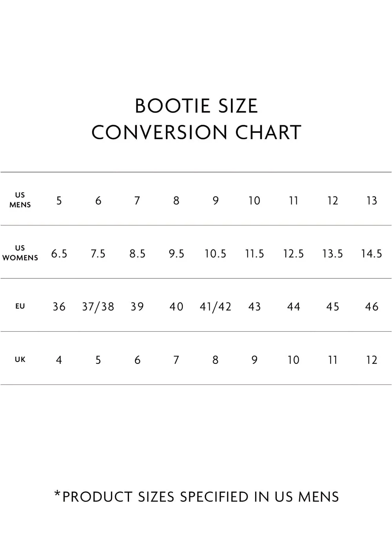Click EU size 43
Screen dimensions: 392x549
coord(255,307)
